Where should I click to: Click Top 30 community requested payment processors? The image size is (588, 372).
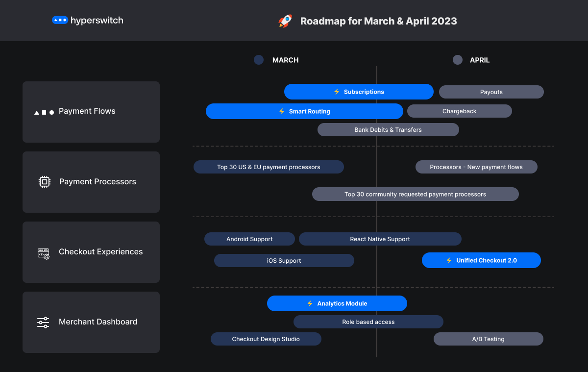click(x=416, y=194)
